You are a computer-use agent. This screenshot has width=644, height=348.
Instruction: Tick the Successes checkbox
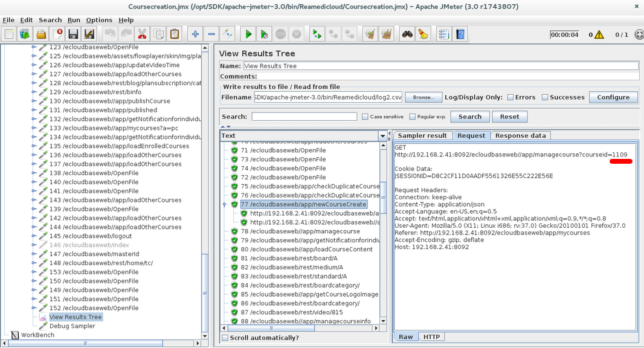(545, 97)
